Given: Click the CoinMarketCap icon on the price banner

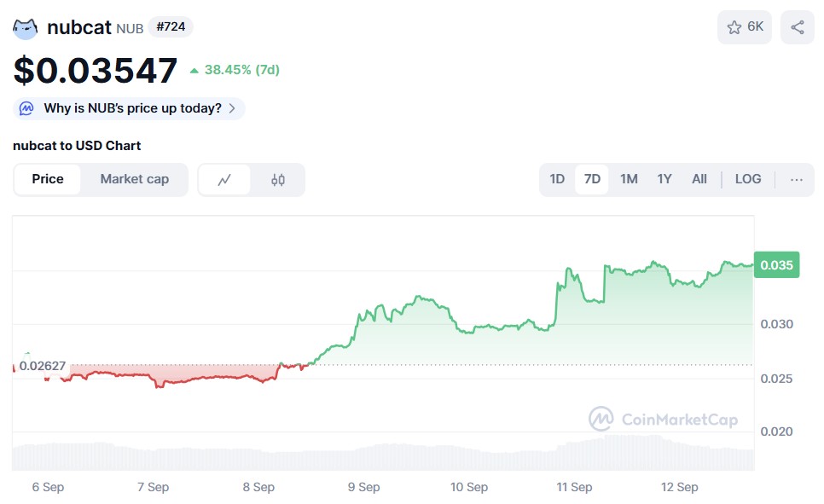Looking at the screenshot, I should (26, 108).
